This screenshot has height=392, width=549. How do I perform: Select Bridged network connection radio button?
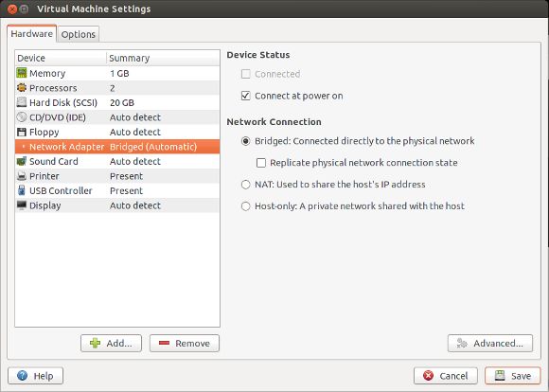(246, 141)
